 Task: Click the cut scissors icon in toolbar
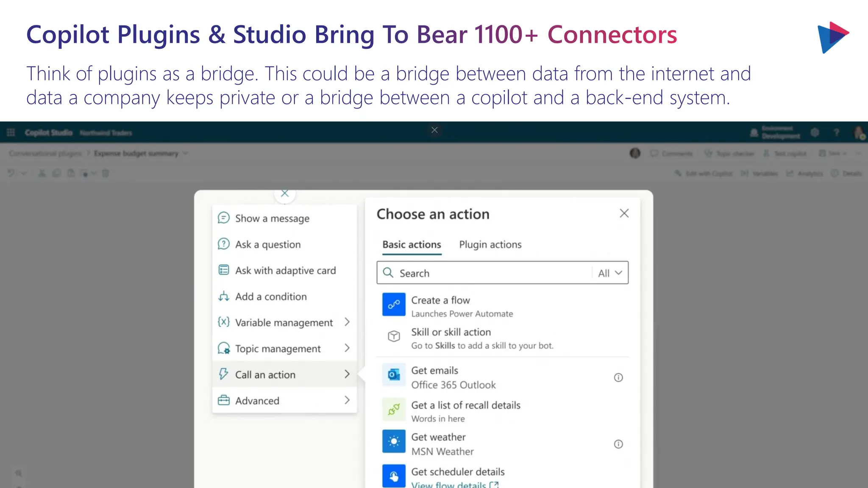(42, 173)
